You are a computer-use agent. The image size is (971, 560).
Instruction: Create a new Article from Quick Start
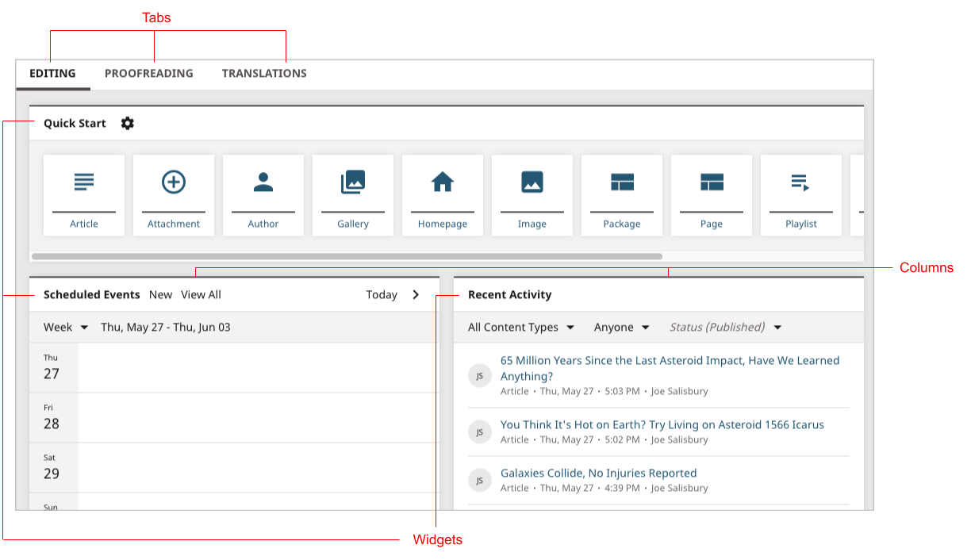[x=84, y=195]
